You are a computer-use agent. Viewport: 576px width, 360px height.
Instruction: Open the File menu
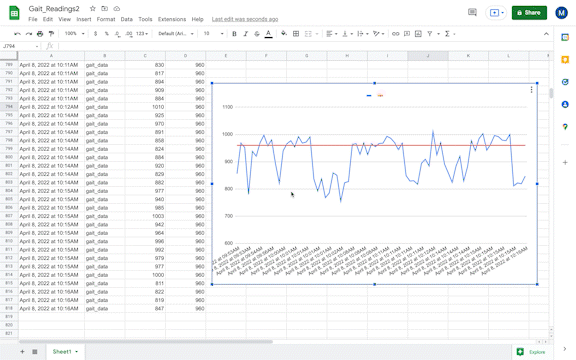pyautogui.click(x=33, y=19)
